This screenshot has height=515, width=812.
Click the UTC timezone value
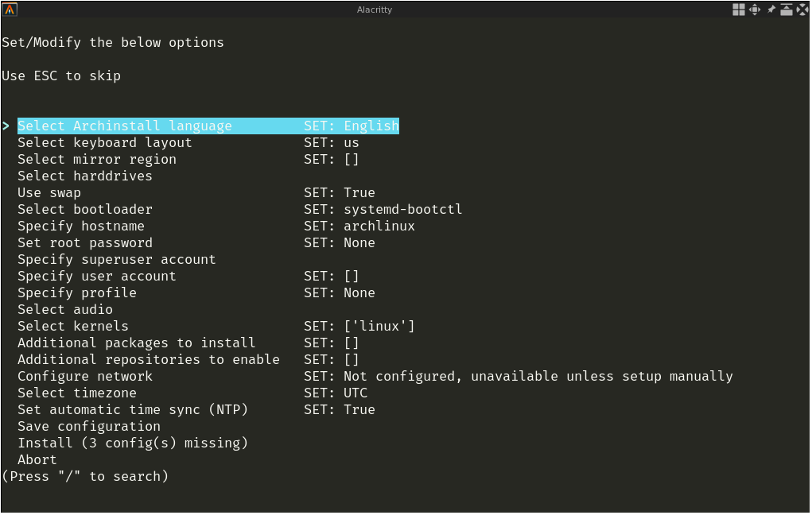[355, 393]
